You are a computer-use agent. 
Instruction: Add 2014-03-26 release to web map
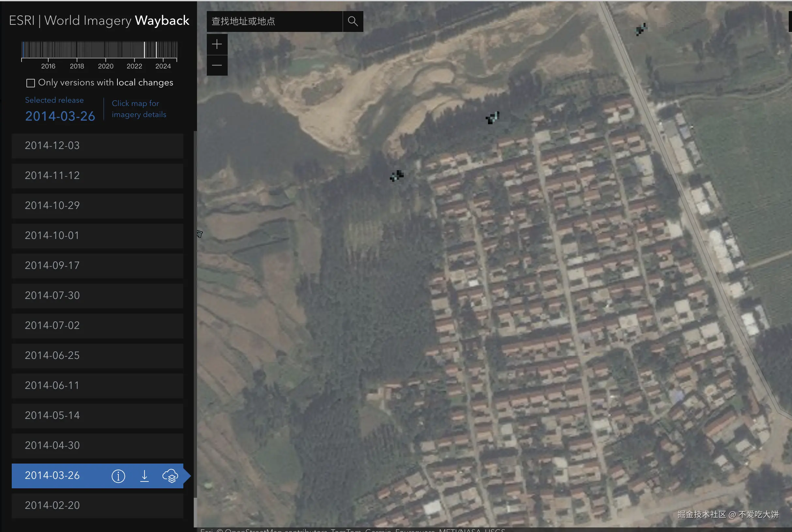170,476
